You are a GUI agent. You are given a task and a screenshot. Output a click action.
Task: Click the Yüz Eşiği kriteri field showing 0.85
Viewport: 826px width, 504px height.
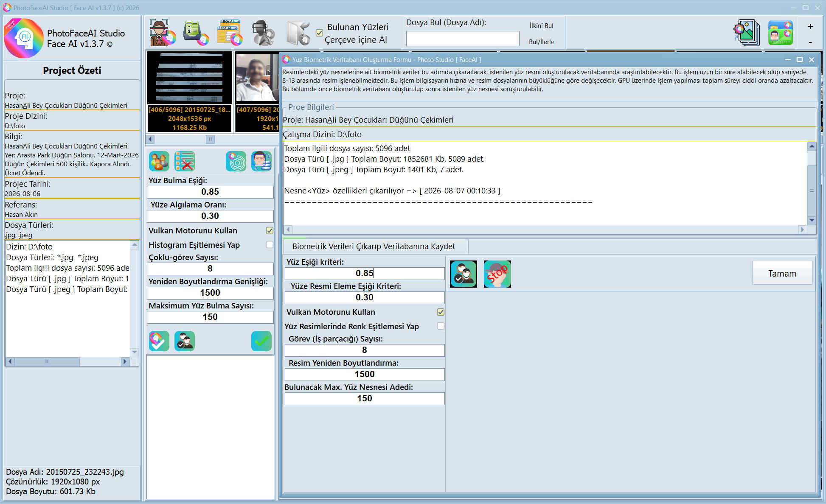[x=365, y=274]
